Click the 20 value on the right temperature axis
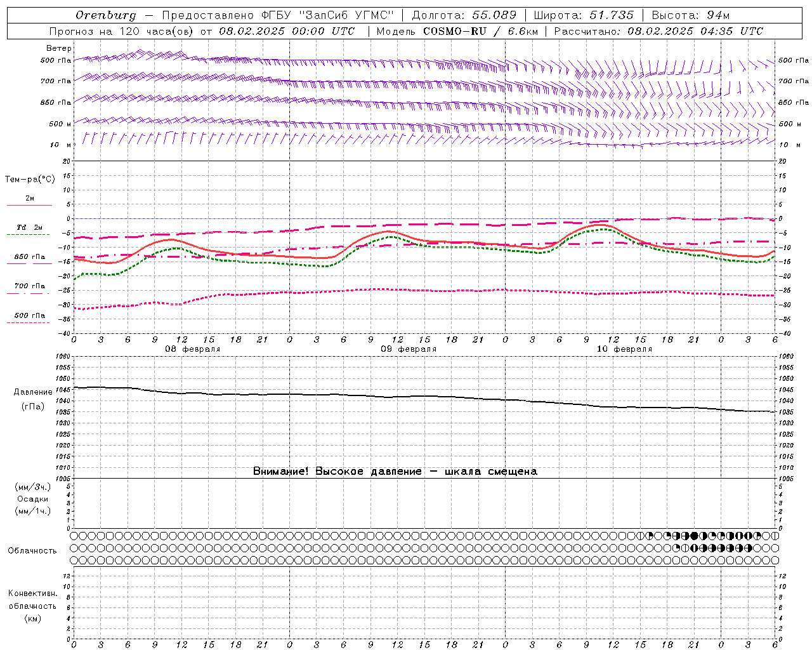The height and width of the screenshot is (650, 812). click(x=782, y=161)
